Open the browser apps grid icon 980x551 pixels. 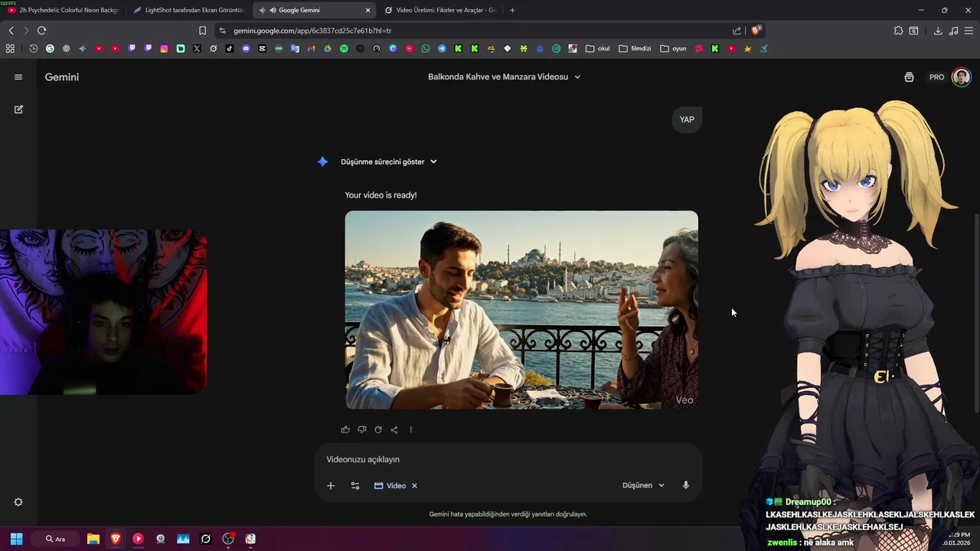pos(10,48)
